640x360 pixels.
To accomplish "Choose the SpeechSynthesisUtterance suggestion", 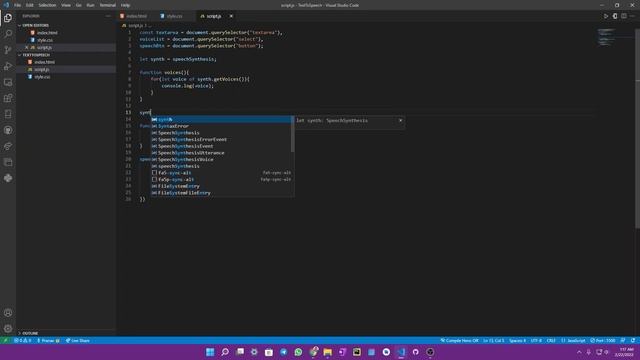I will tap(222, 153).
